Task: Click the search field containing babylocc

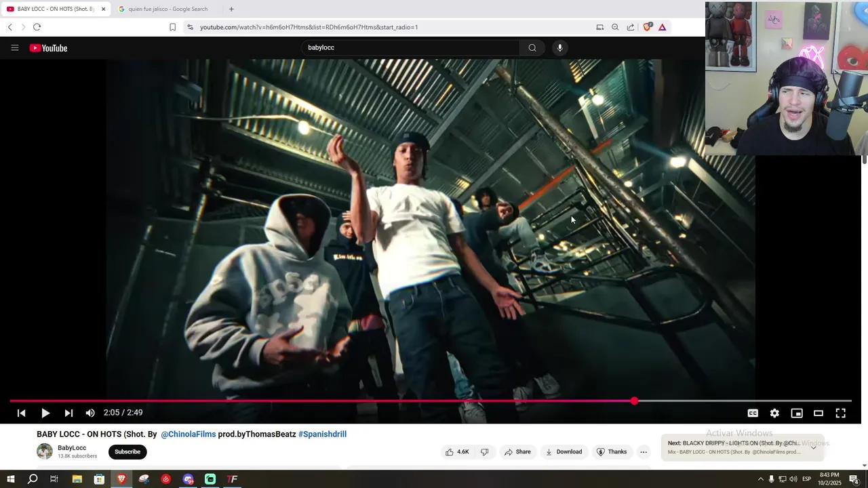Action: point(410,47)
